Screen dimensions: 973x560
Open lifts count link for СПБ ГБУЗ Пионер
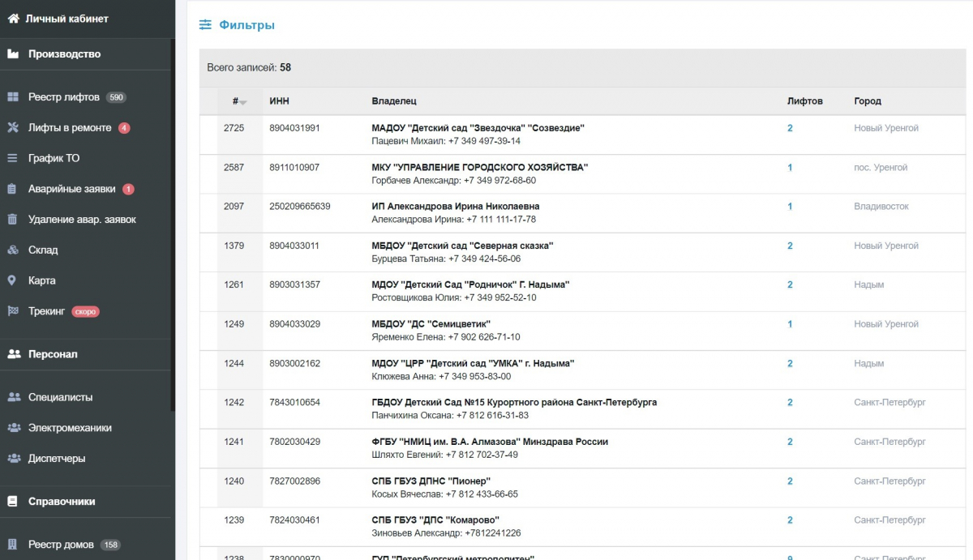pyautogui.click(x=790, y=481)
